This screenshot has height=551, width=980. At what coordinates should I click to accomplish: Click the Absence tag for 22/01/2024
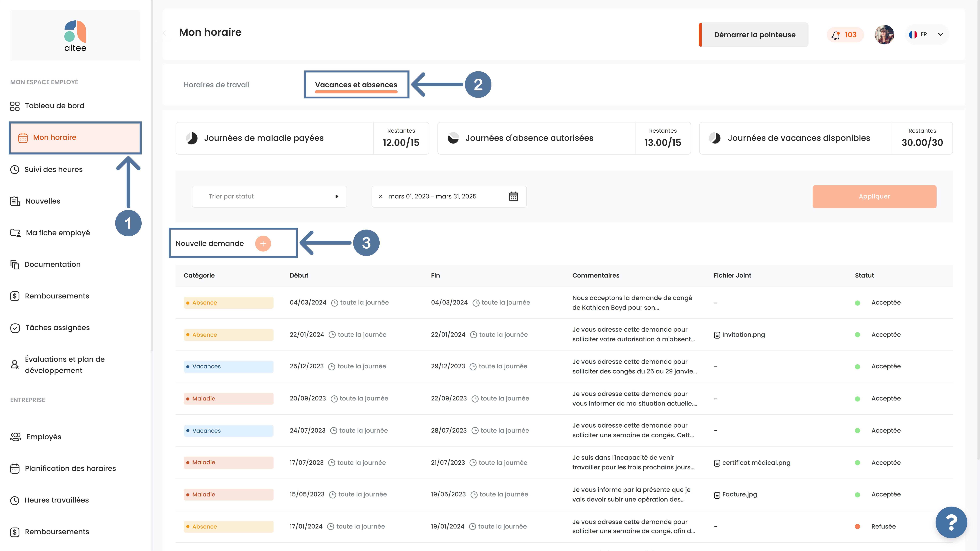point(228,335)
